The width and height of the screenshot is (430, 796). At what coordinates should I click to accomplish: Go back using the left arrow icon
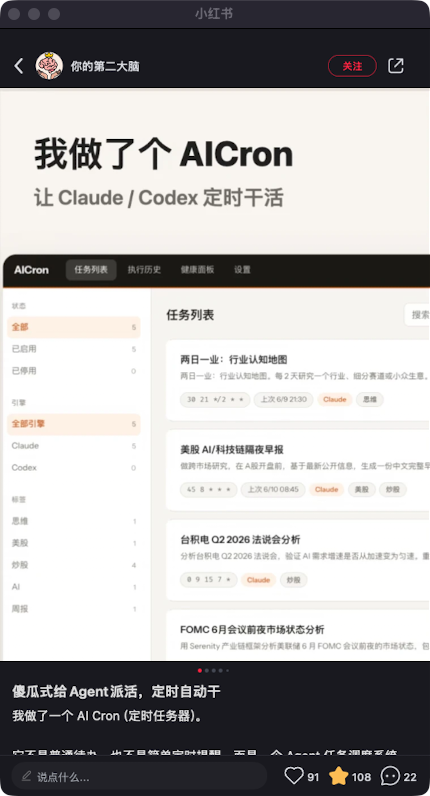click(19, 66)
